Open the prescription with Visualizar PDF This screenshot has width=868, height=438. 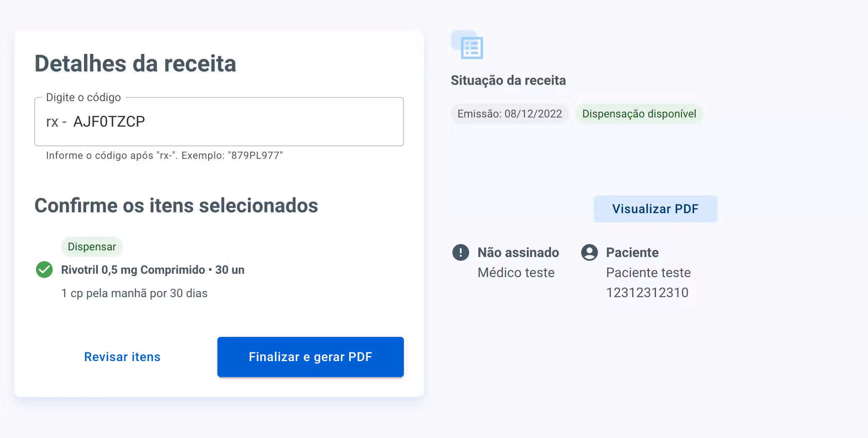point(655,209)
